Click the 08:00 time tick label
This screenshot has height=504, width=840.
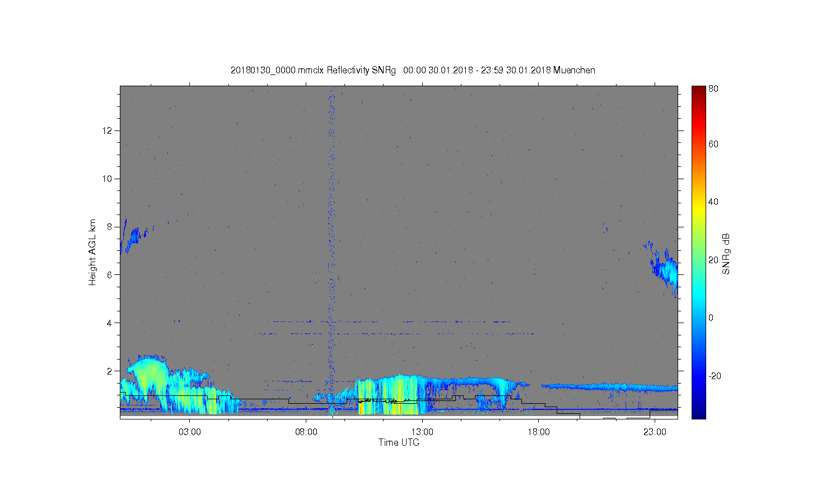(306, 432)
